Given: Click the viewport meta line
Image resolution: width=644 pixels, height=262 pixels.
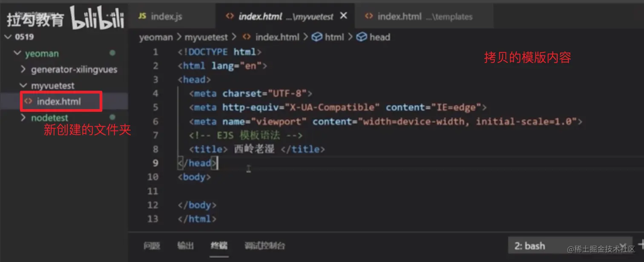Looking at the screenshot, I should coord(385,121).
